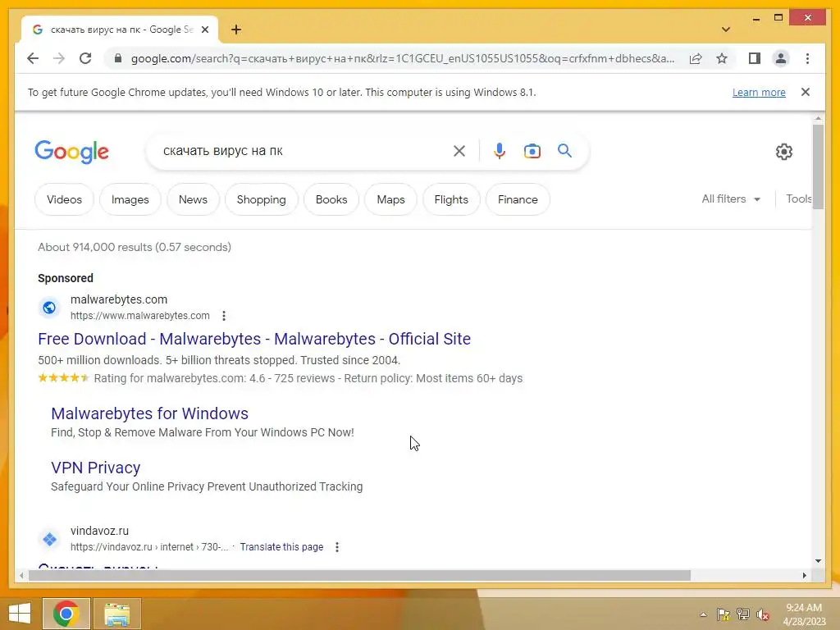Open the Free Download Malwarebytes Official Site link
The width and height of the screenshot is (840, 630).
(x=254, y=339)
